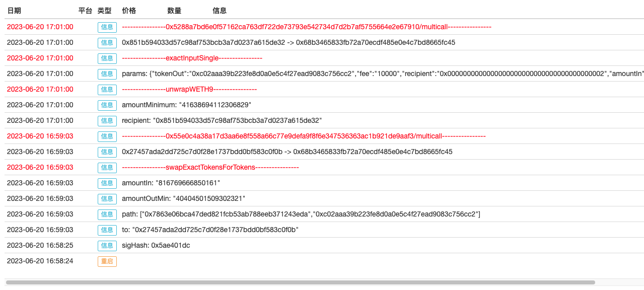Click the 信息 badge on the sigHash row
This screenshot has width=644, height=290.
tap(107, 246)
